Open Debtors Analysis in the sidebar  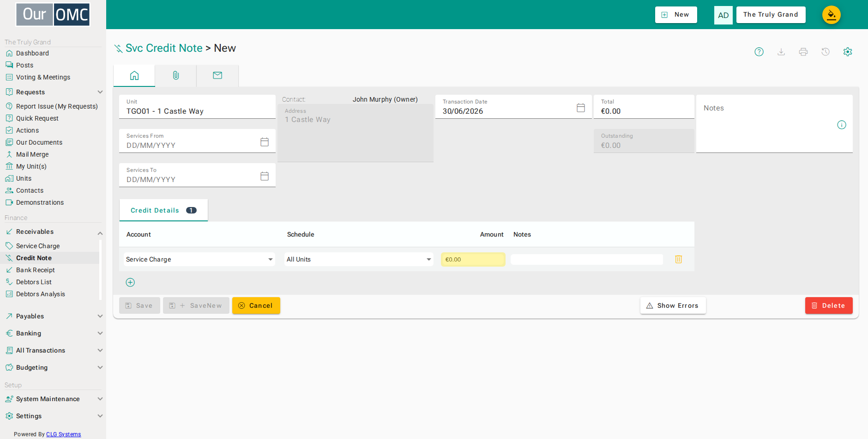(41, 294)
